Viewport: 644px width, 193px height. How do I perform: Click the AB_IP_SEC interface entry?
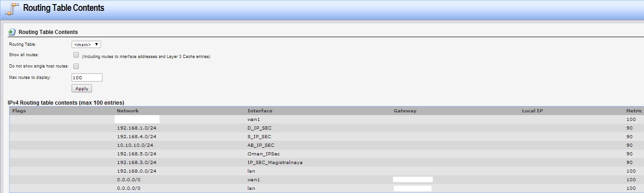point(261,145)
